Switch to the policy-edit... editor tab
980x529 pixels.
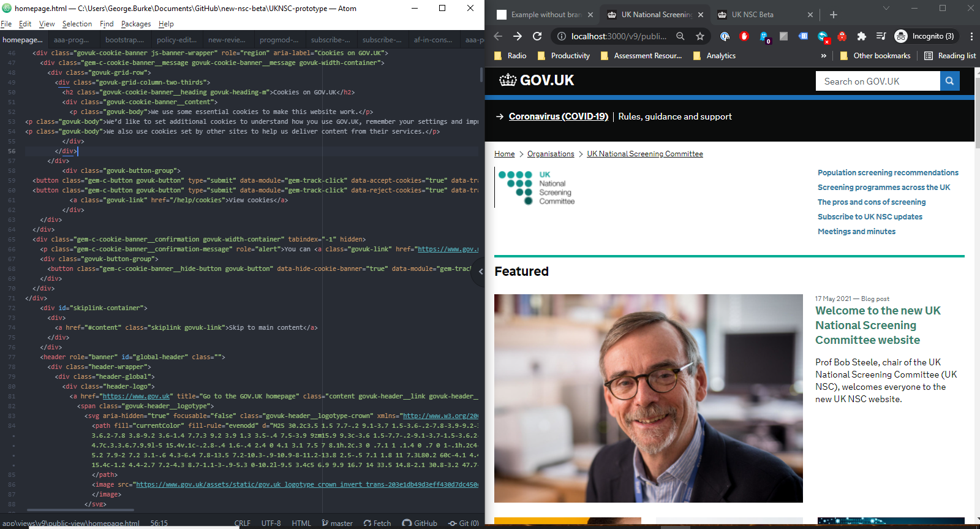point(177,40)
